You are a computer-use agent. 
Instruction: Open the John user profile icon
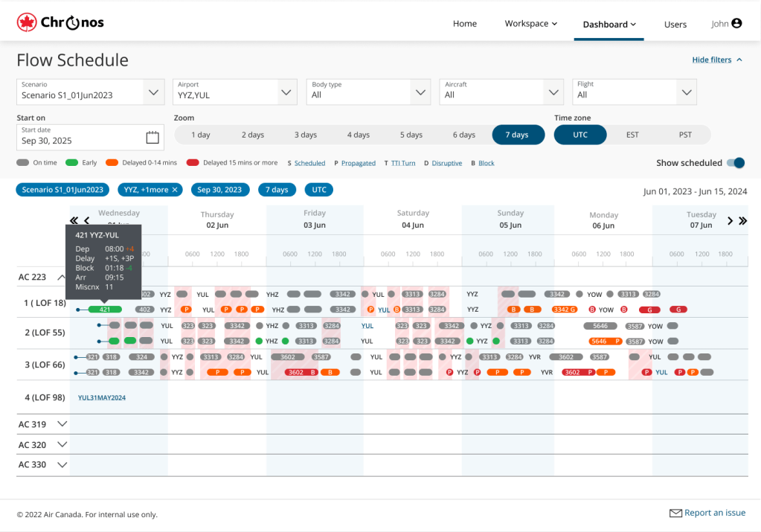click(x=736, y=24)
